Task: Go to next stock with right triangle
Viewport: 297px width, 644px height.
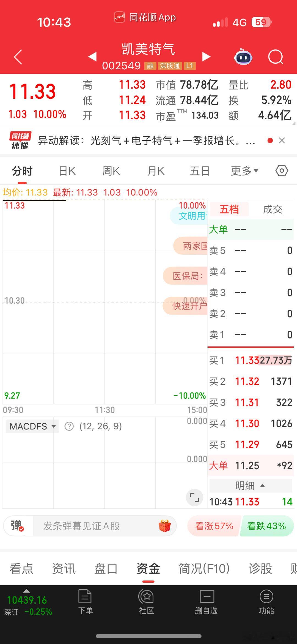Action: pos(206,57)
